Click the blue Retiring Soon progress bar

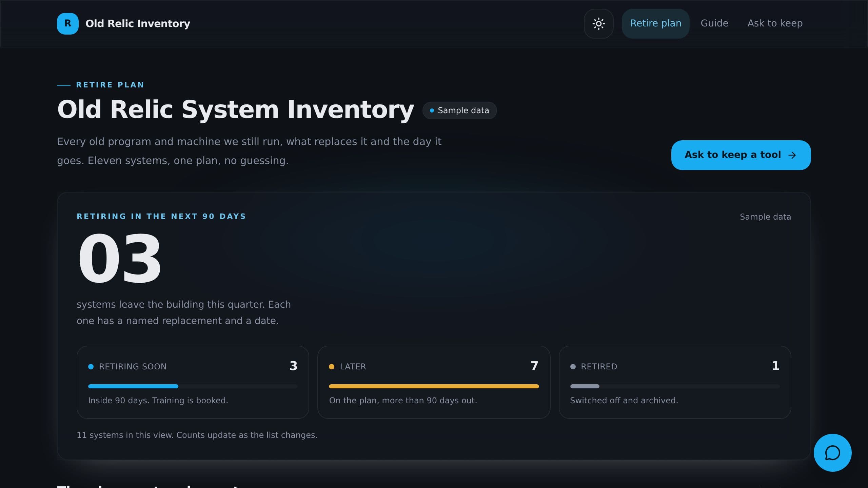[133, 386]
